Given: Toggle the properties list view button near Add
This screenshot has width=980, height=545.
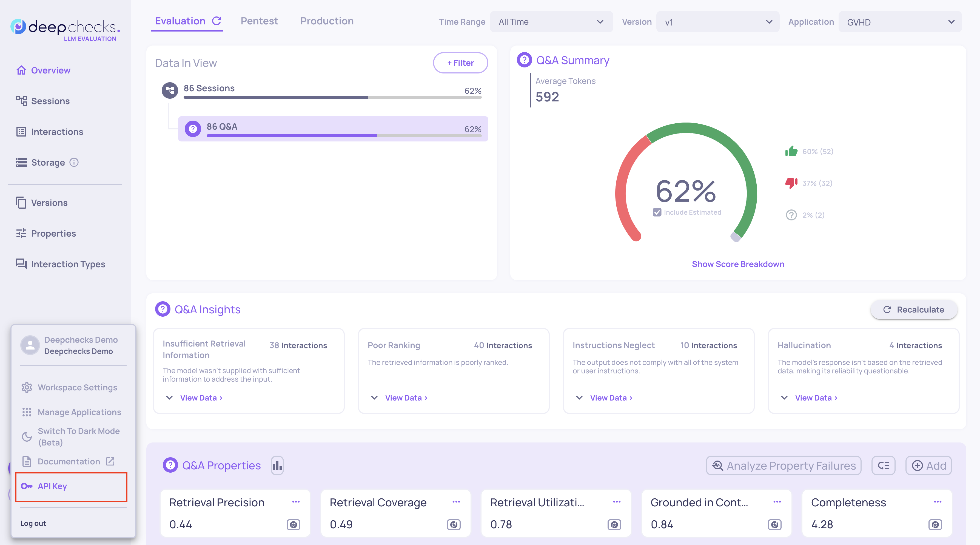Looking at the screenshot, I should click(x=883, y=465).
